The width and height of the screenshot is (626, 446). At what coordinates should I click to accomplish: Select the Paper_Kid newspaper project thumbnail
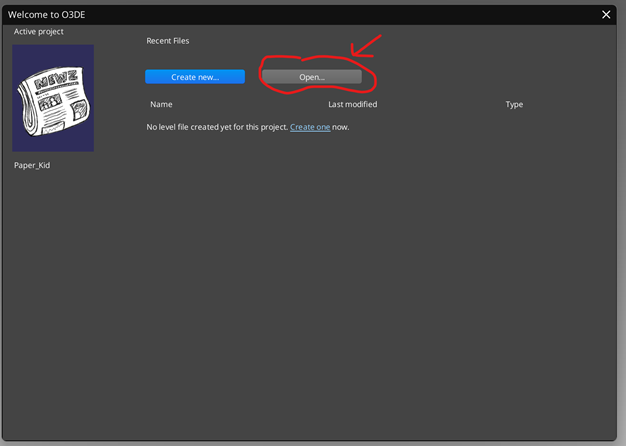tap(53, 98)
